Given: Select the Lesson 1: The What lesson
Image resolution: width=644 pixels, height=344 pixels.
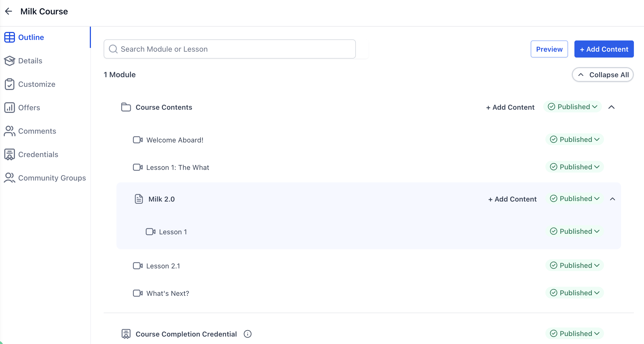Looking at the screenshot, I should [x=178, y=167].
